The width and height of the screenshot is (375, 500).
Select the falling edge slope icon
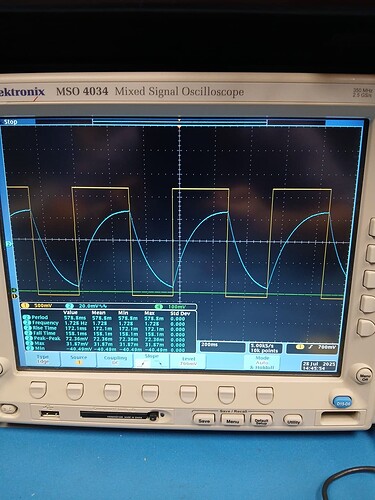[x=160, y=364]
